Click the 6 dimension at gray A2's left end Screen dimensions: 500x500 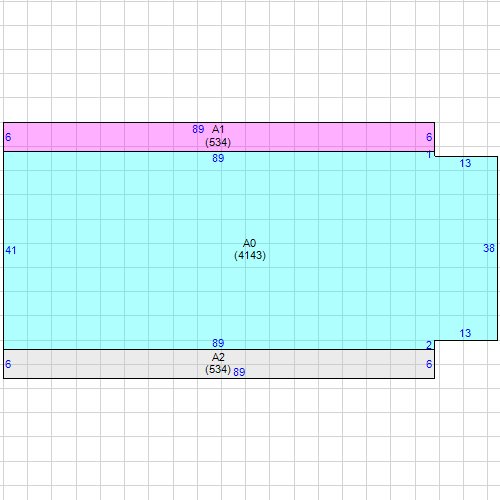point(8,364)
